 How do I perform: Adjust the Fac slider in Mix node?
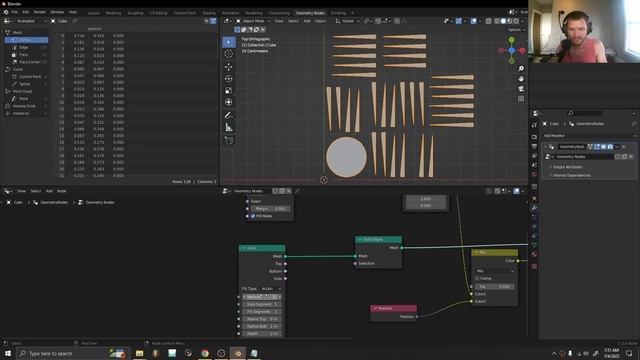coord(495,287)
